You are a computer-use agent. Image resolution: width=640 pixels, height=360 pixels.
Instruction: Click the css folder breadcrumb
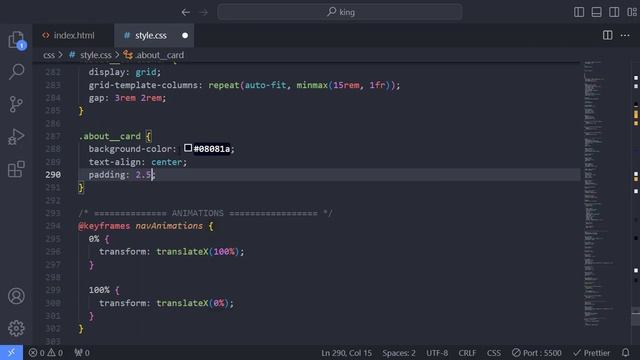click(49, 55)
